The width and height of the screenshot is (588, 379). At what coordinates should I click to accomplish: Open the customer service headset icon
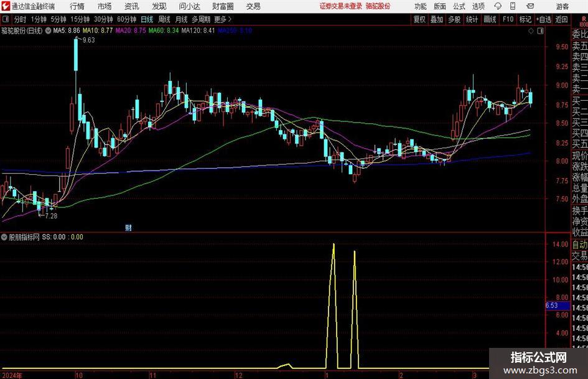coord(498,6)
